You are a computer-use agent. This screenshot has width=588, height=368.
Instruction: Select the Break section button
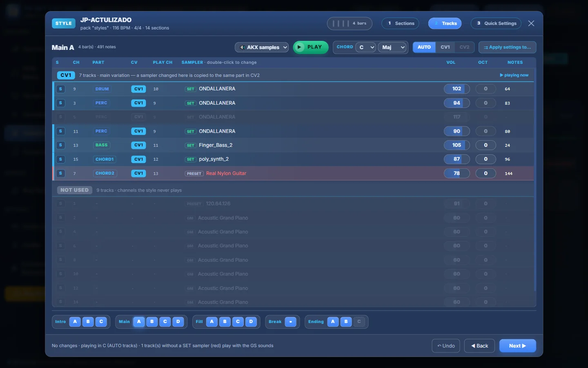(290, 322)
